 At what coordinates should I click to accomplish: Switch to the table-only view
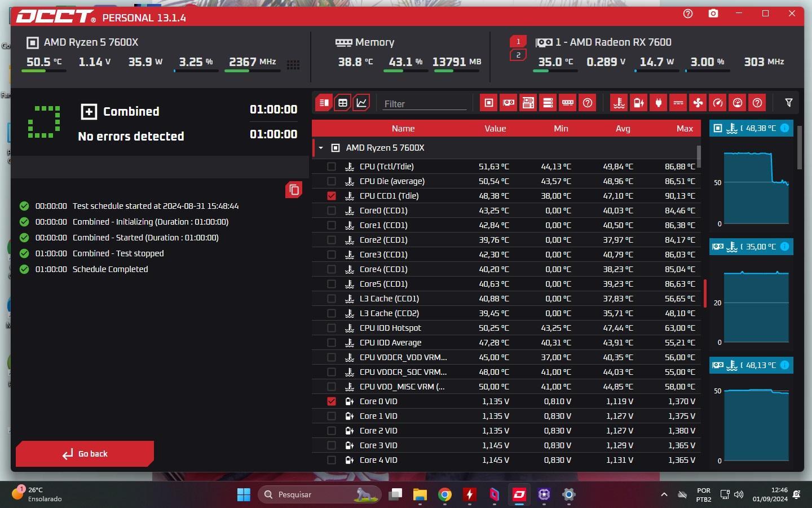342,103
